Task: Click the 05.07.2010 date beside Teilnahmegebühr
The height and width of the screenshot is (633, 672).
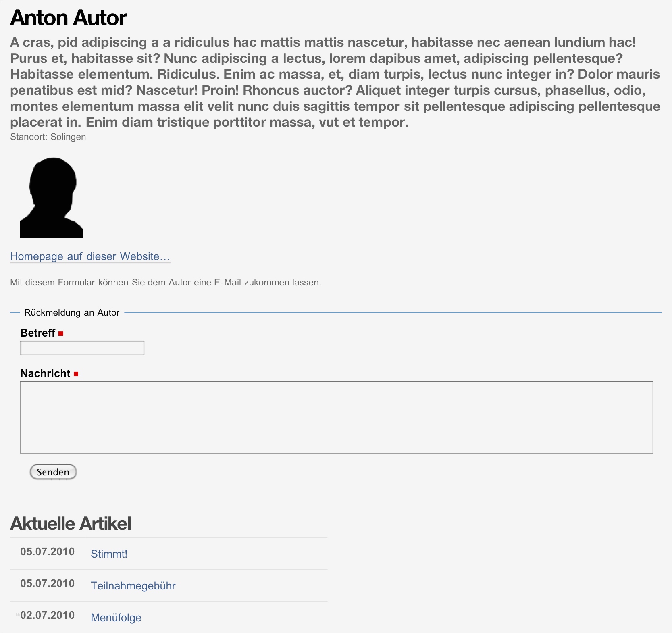Action: (x=48, y=583)
